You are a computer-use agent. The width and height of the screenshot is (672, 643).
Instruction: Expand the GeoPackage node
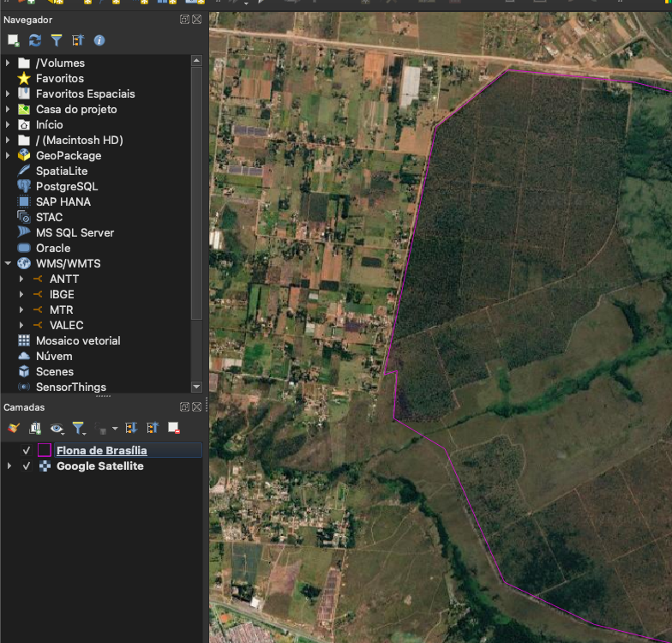click(x=7, y=156)
